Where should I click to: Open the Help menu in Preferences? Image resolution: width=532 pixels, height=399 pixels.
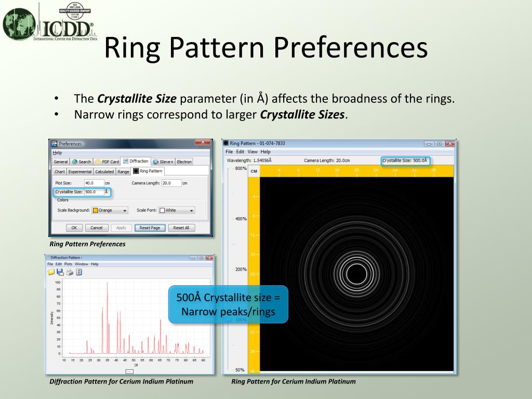(x=57, y=153)
